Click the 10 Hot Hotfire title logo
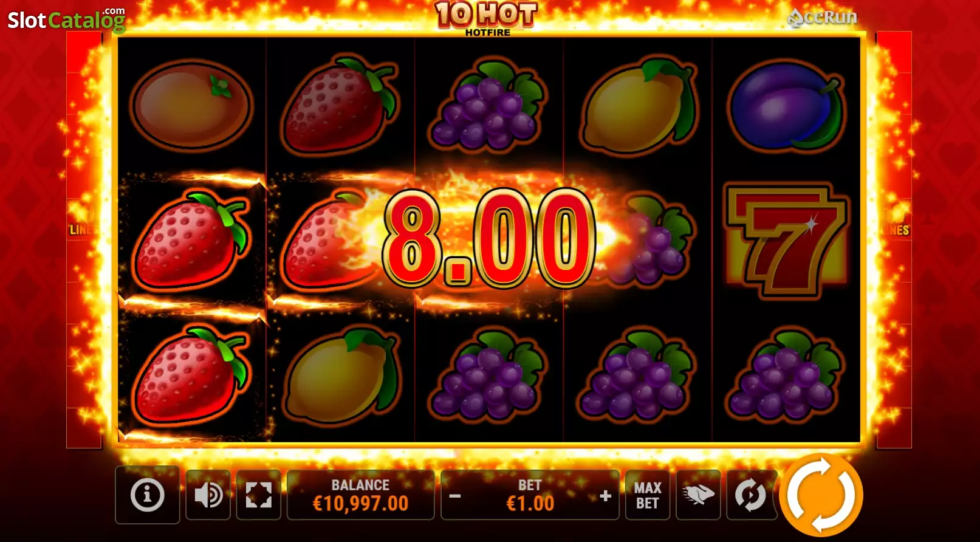This screenshot has width=980, height=542. point(487,18)
